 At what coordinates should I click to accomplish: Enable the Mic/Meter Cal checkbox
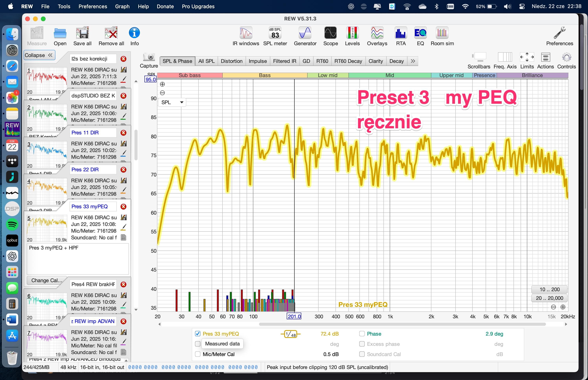pyautogui.click(x=198, y=354)
